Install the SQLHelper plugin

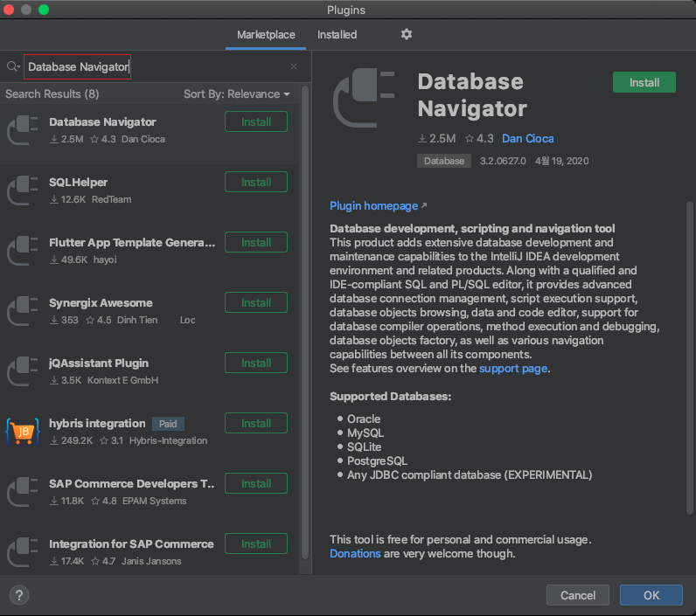256,182
